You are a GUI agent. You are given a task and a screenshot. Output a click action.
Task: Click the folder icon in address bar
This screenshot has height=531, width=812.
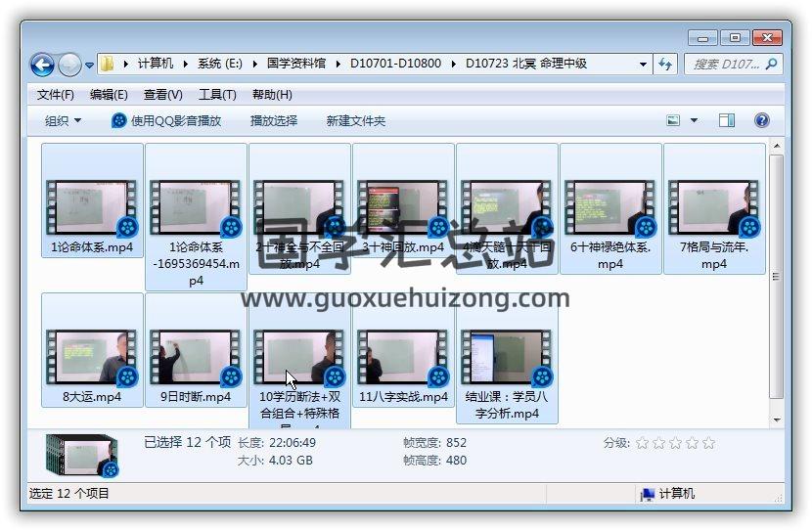108,64
